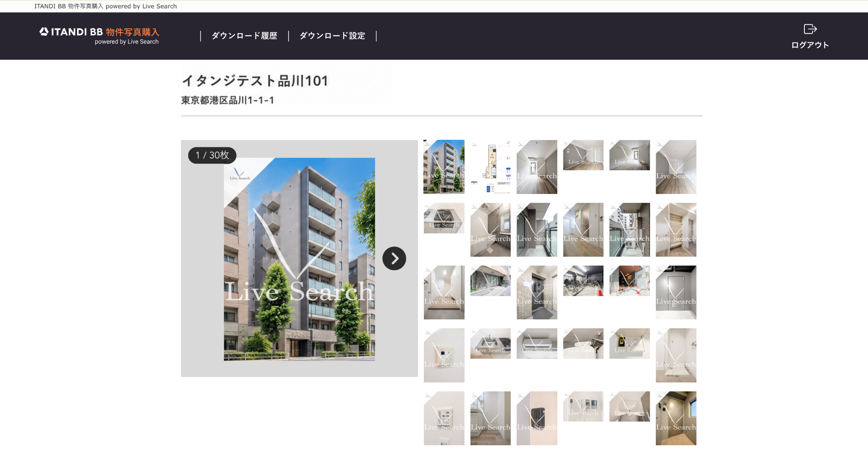Select the building exterior thumbnail

[x=444, y=167]
